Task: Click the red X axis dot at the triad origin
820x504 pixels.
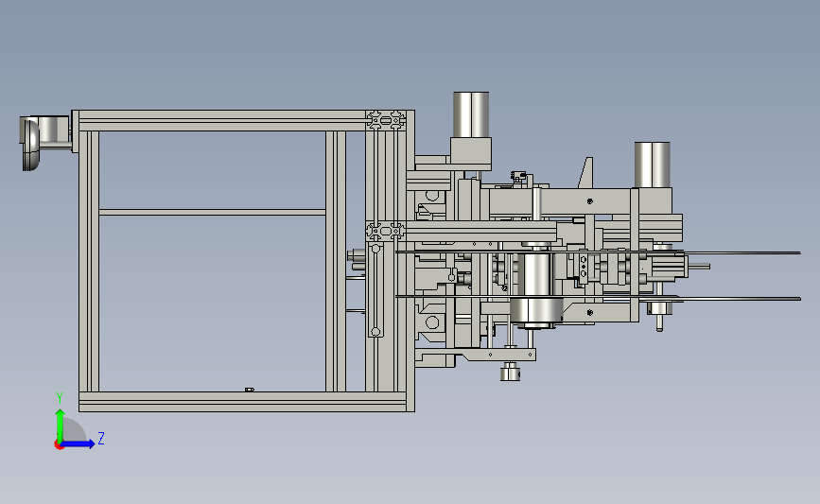Action: [59, 445]
